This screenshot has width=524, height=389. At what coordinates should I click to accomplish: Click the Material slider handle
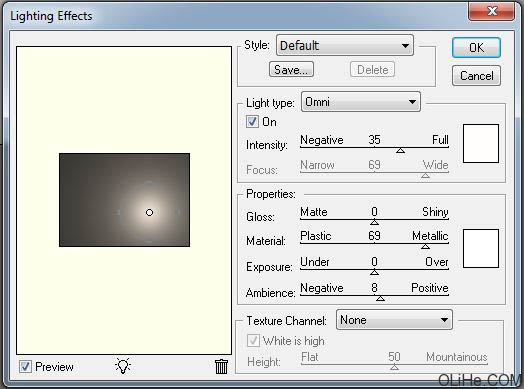[425, 247]
